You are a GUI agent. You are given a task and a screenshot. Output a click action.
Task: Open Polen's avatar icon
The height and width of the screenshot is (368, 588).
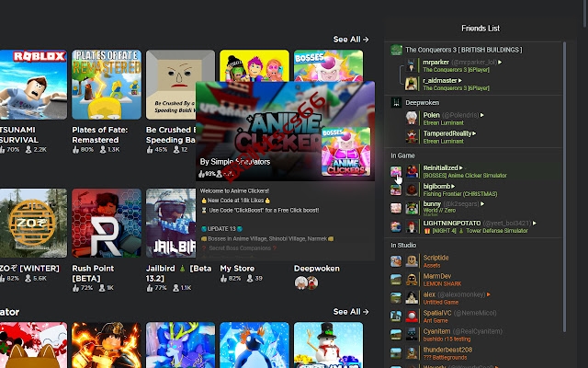[412, 119]
